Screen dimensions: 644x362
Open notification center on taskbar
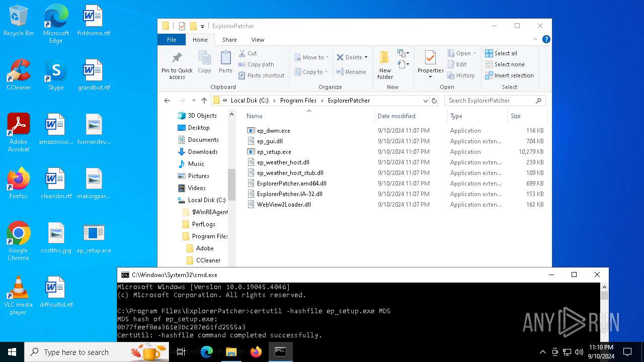[627, 352]
